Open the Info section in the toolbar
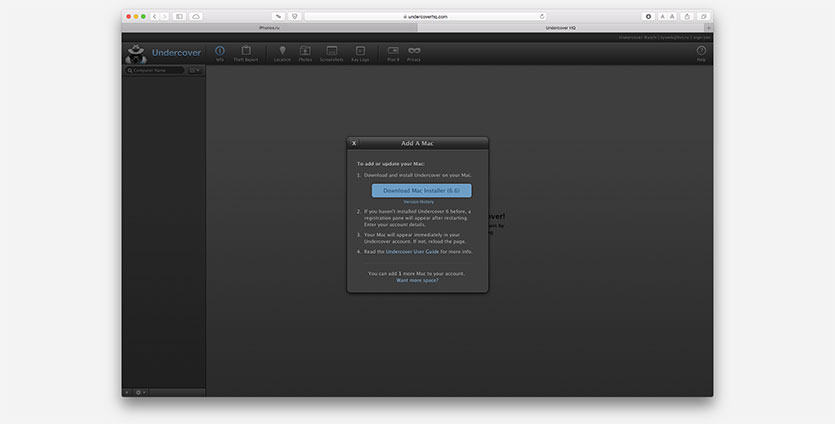835x424 pixels. (220, 53)
